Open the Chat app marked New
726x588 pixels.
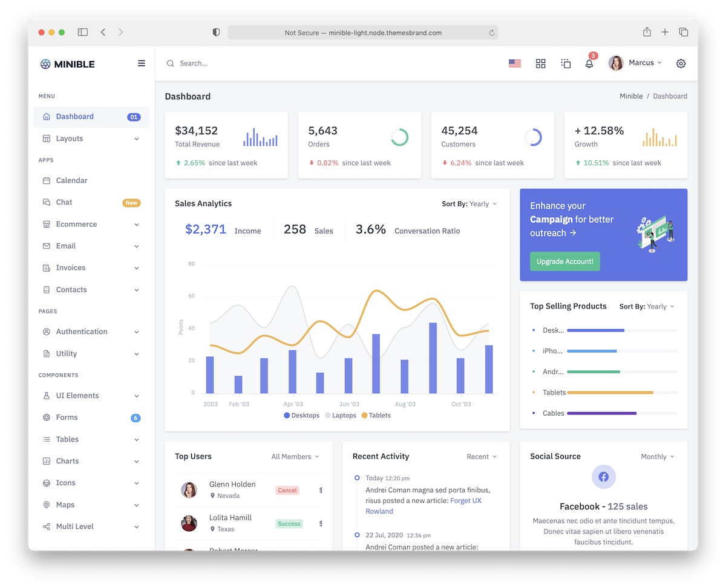(64, 202)
